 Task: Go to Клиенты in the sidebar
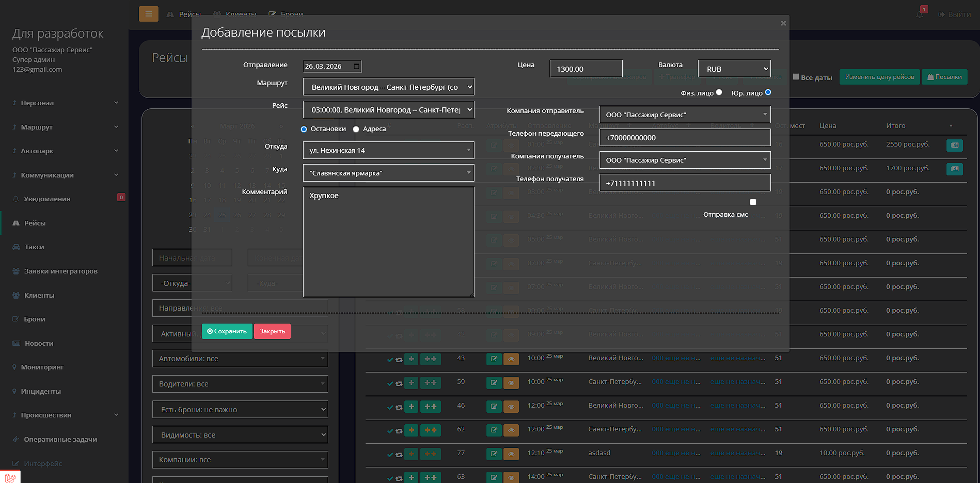tap(39, 295)
